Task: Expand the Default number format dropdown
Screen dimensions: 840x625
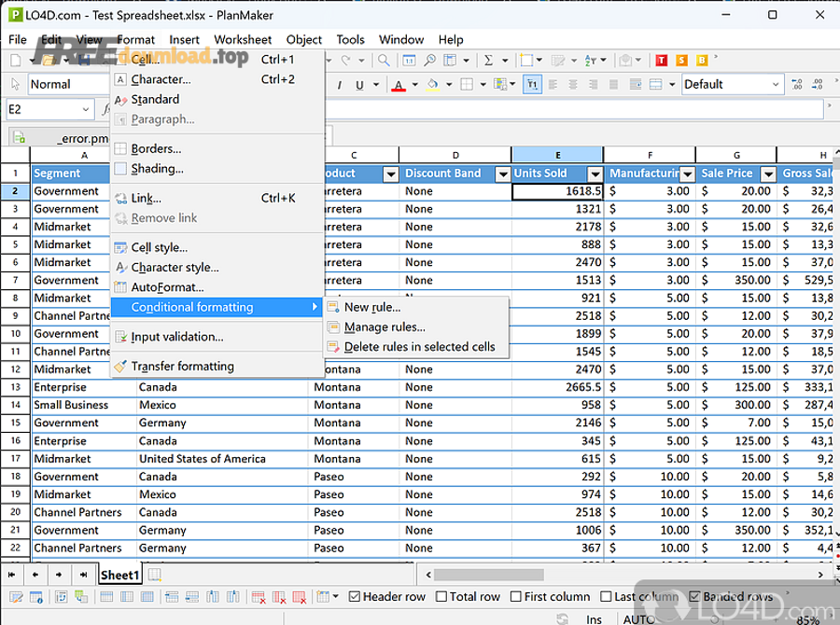Action: point(776,85)
